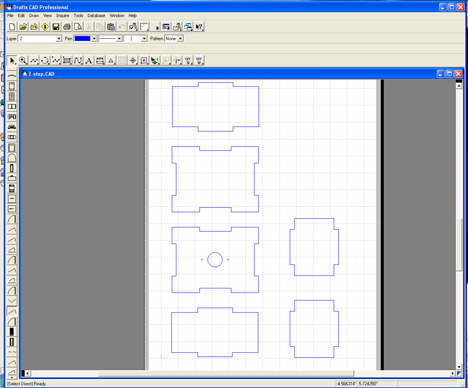The width and height of the screenshot is (468, 388).
Task: Open print preview with the page-magnifier icon
Action: (78, 27)
